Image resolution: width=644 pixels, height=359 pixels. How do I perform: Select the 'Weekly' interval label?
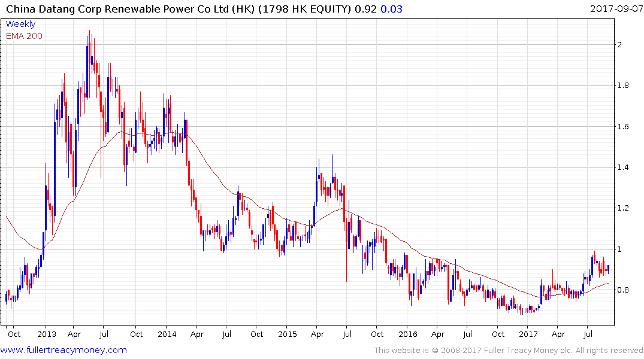tap(20, 24)
